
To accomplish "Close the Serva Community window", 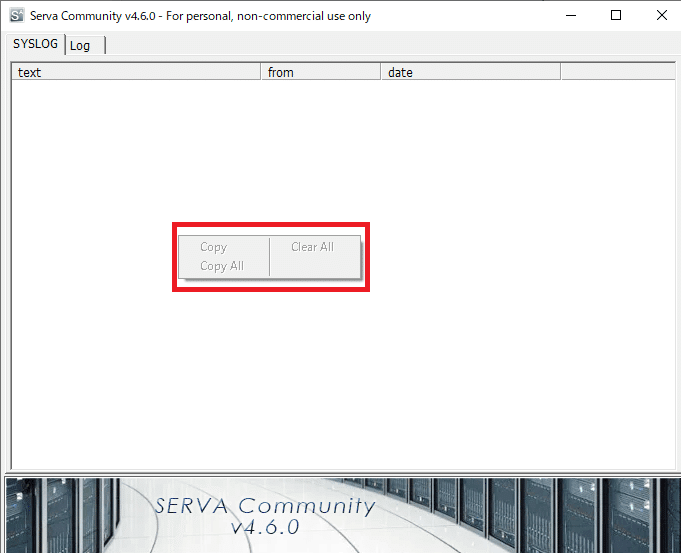I will point(661,16).
